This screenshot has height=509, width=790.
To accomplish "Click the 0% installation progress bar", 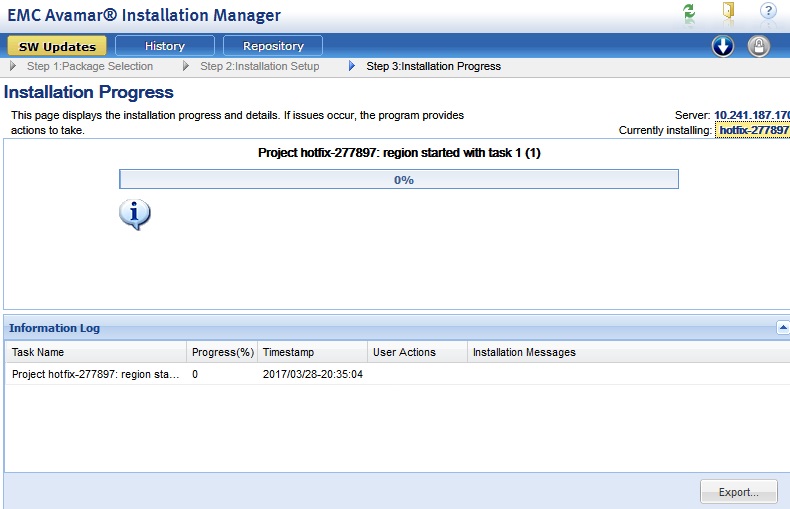I will coord(399,179).
